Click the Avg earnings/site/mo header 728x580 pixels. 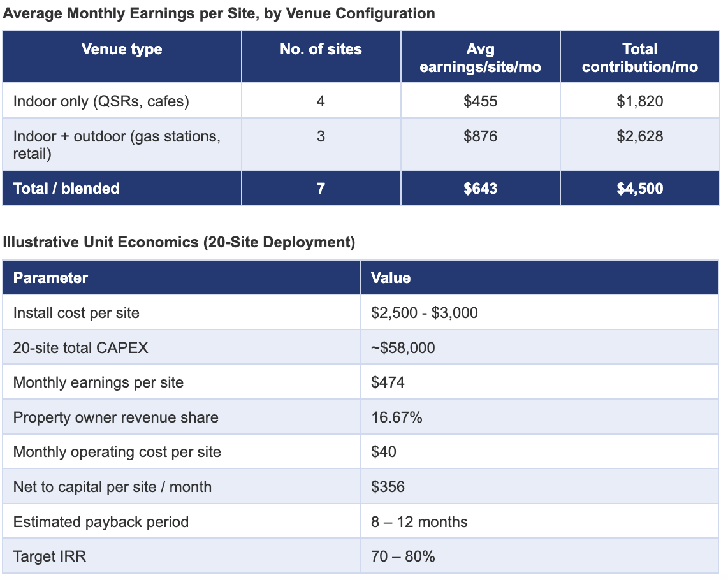(480, 57)
